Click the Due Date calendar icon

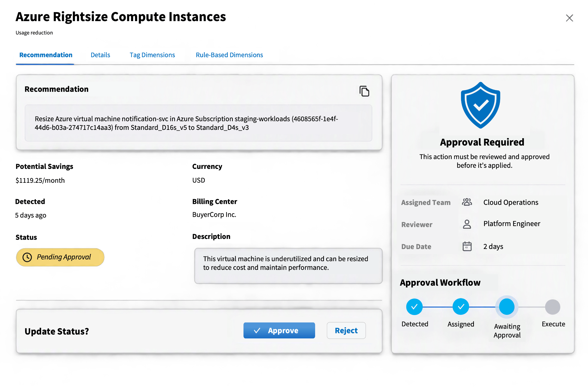467,246
